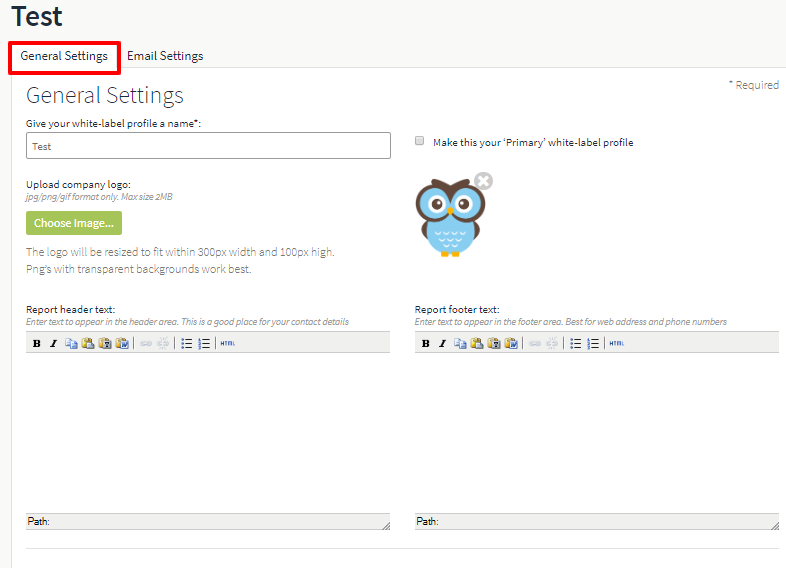Remove the uploaded owl logo
The image size is (786, 568).
[x=483, y=181]
